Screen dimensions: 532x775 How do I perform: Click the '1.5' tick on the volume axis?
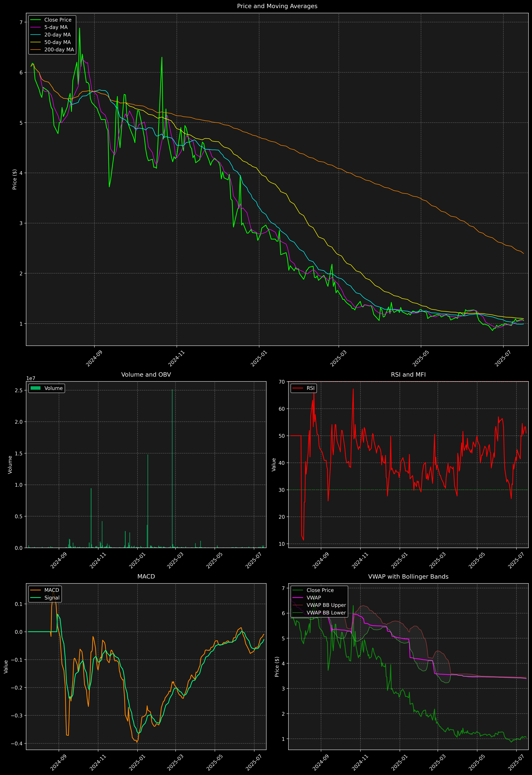click(x=19, y=454)
